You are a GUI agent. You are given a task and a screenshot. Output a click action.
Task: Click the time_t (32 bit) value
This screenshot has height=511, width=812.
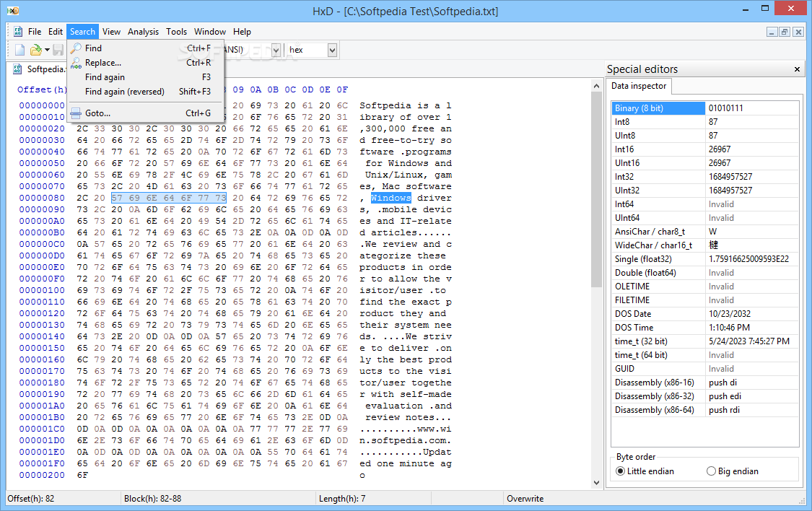click(x=748, y=341)
